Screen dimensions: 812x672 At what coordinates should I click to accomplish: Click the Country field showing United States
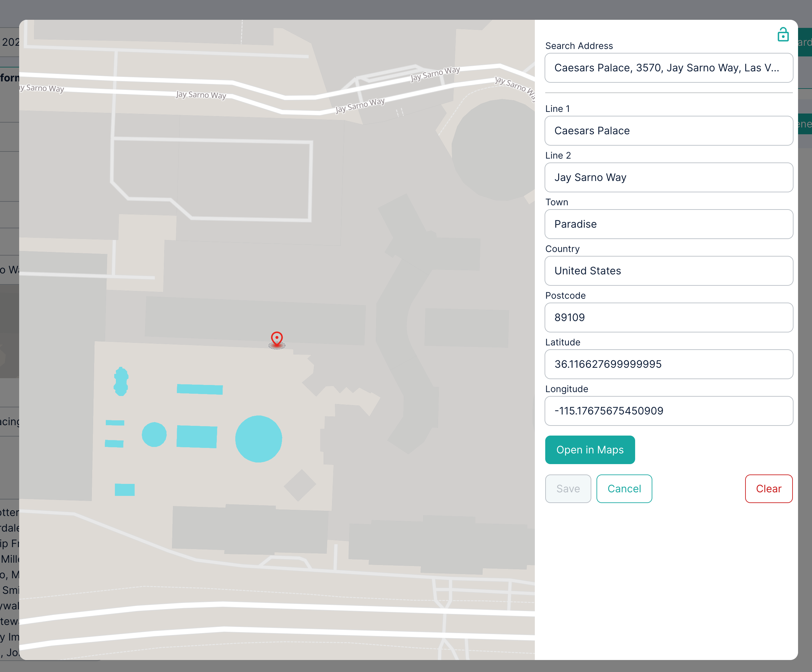tap(669, 271)
